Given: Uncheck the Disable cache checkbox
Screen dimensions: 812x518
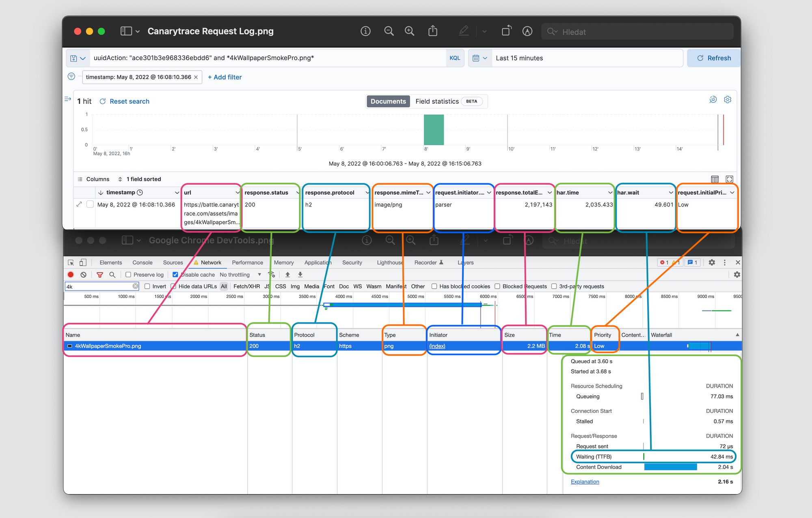Looking at the screenshot, I should pyautogui.click(x=175, y=275).
